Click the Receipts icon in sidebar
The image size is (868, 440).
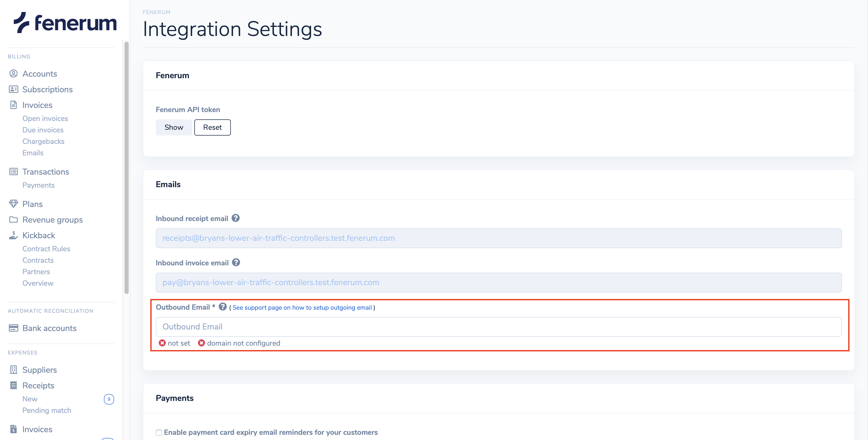14,385
